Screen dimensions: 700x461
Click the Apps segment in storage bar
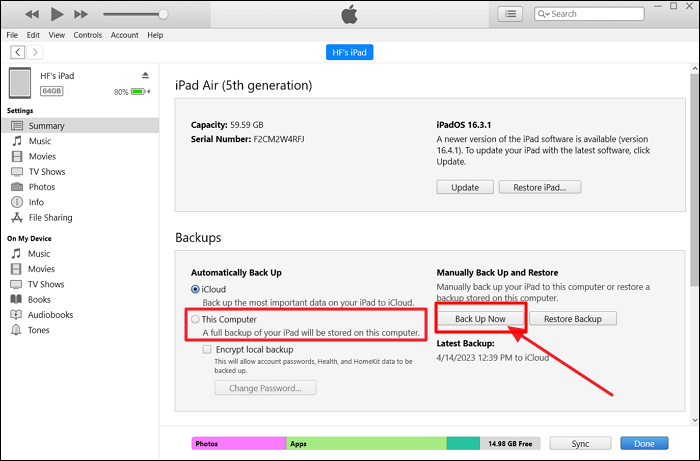click(365, 443)
